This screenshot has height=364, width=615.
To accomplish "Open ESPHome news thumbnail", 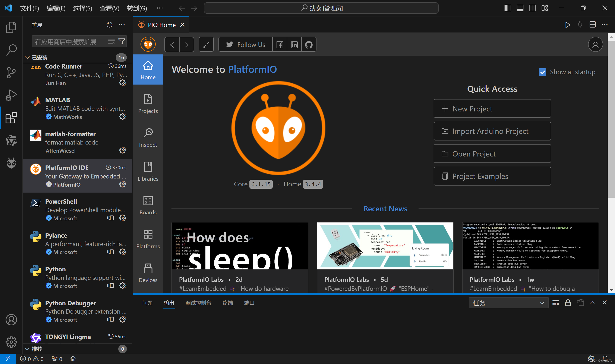I will coord(385,246).
